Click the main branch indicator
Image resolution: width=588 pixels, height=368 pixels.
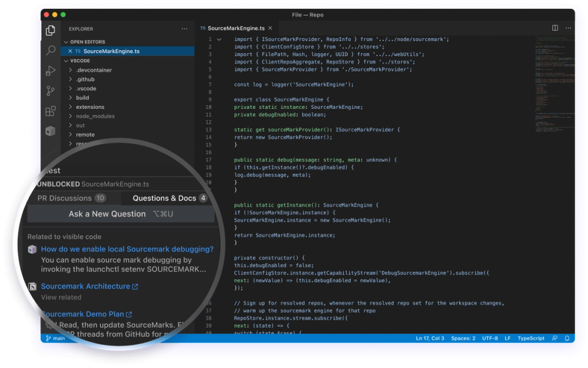pos(55,339)
